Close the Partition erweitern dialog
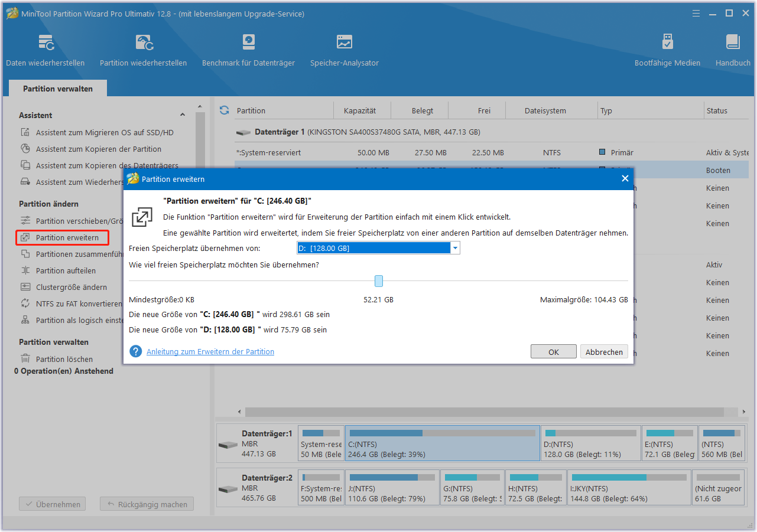 (x=625, y=178)
